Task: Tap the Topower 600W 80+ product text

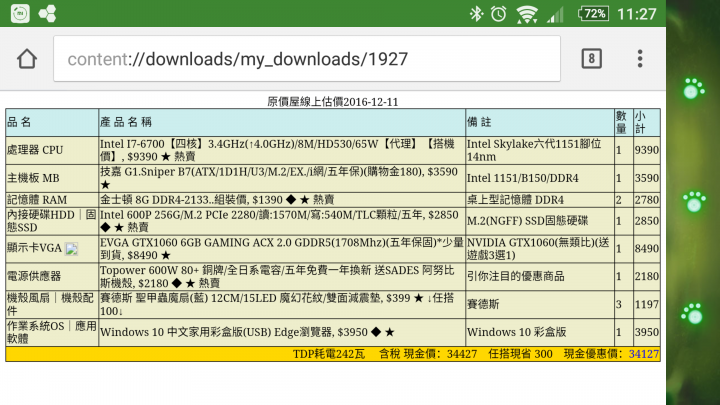Action: (277, 276)
